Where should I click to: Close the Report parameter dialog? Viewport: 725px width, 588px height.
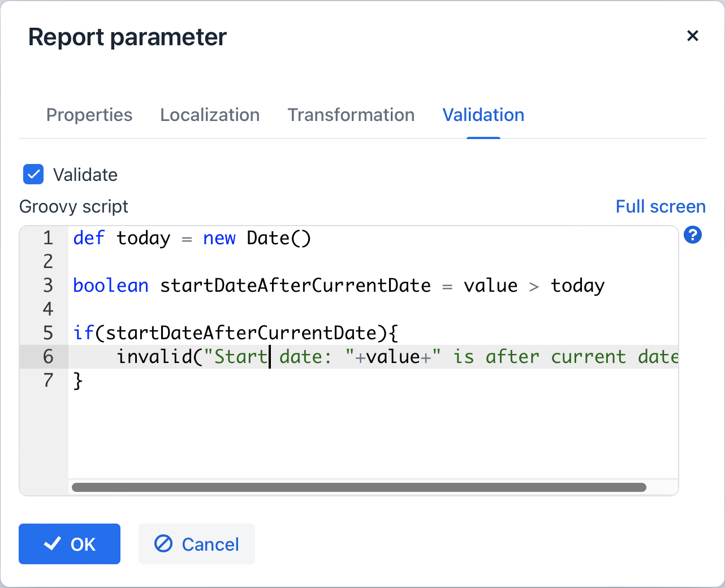coord(693,36)
